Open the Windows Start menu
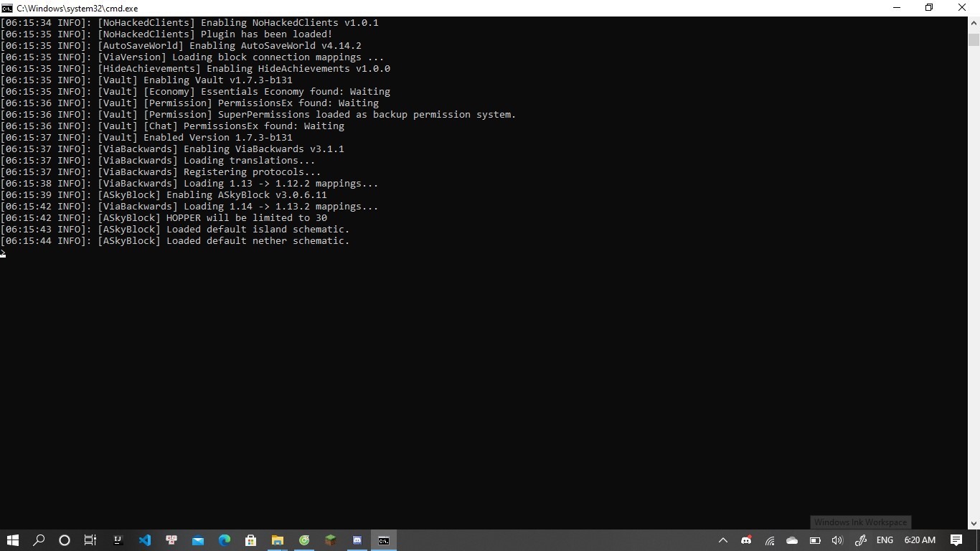 pos(12,540)
